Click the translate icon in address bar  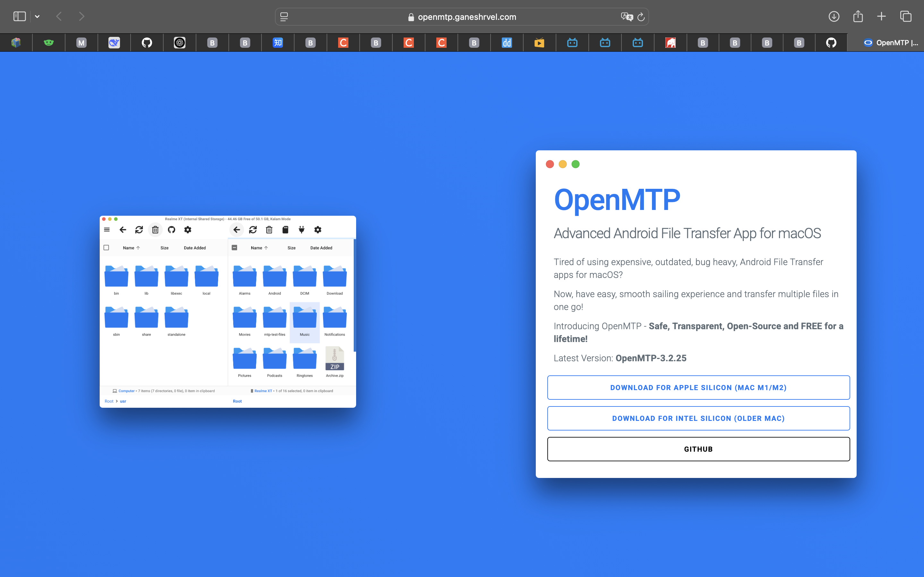(627, 17)
